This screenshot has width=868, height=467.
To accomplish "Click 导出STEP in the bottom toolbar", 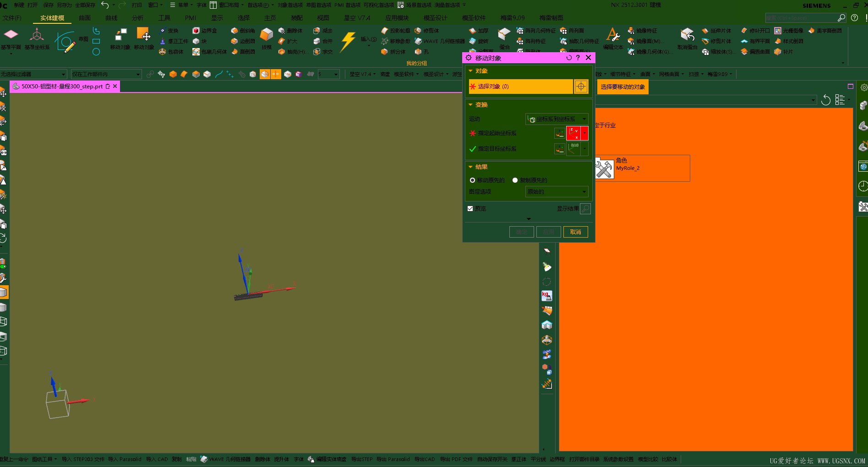I will coord(362,459).
